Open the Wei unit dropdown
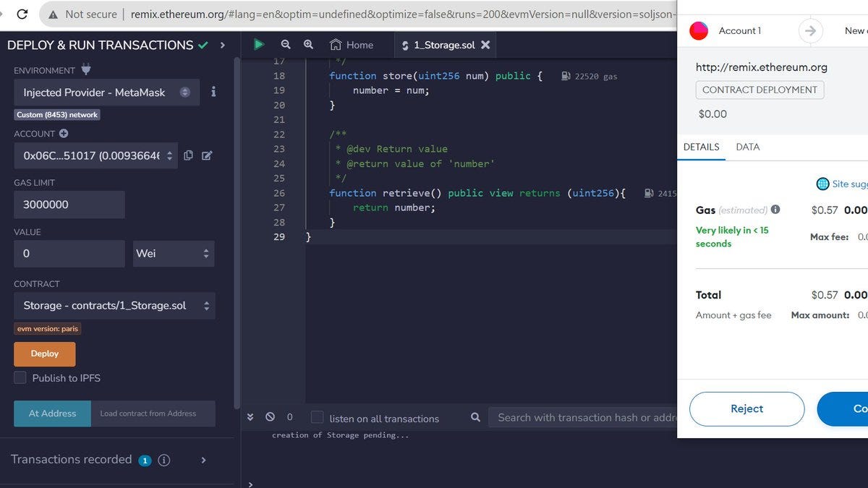 [x=174, y=254]
